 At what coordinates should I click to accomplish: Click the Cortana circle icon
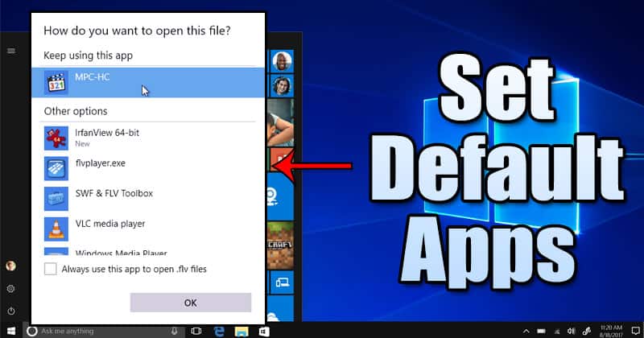[x=32, y=331]
